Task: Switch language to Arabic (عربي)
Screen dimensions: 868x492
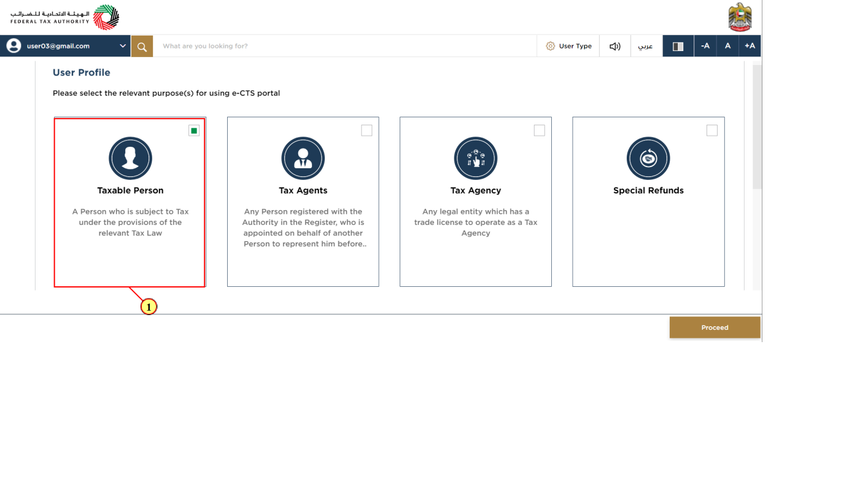Action: [x=646, y=46]
